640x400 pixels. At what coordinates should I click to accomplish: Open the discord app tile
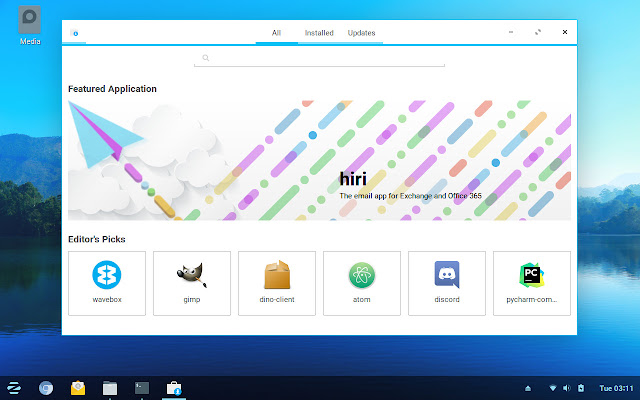coord(447,283)
